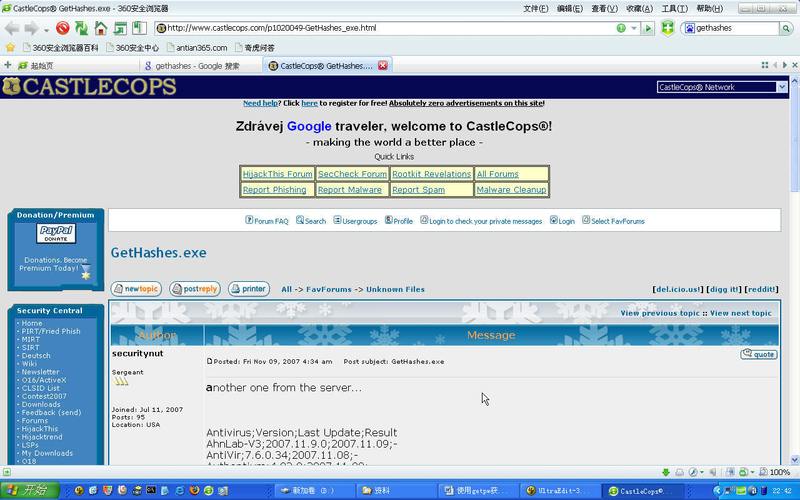This screenshot has height=500, width=800.
Task: Click the green download arrow status icon
Action: (665, 472)
